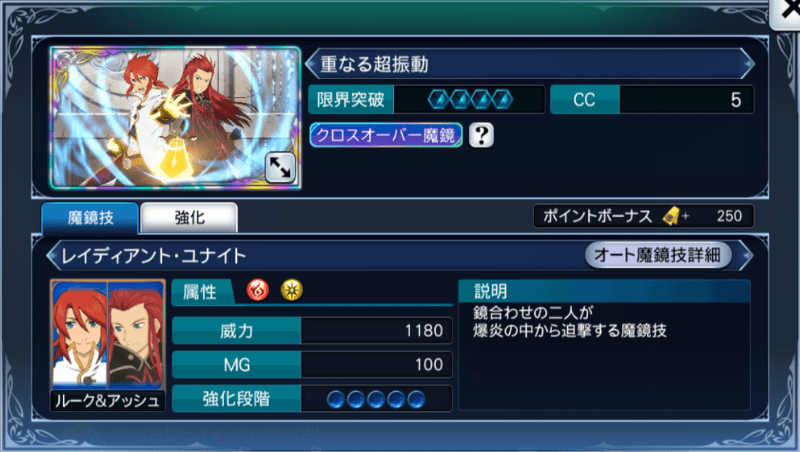Select the 魔鏡技 tab

[90, 218]
